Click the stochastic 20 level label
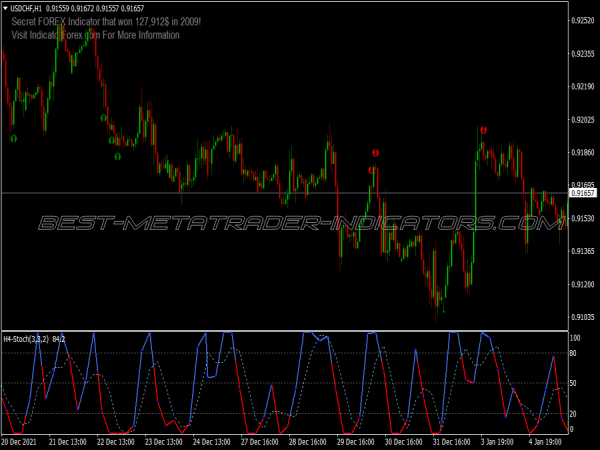600x450 pixels. click(x=573, y=414)
